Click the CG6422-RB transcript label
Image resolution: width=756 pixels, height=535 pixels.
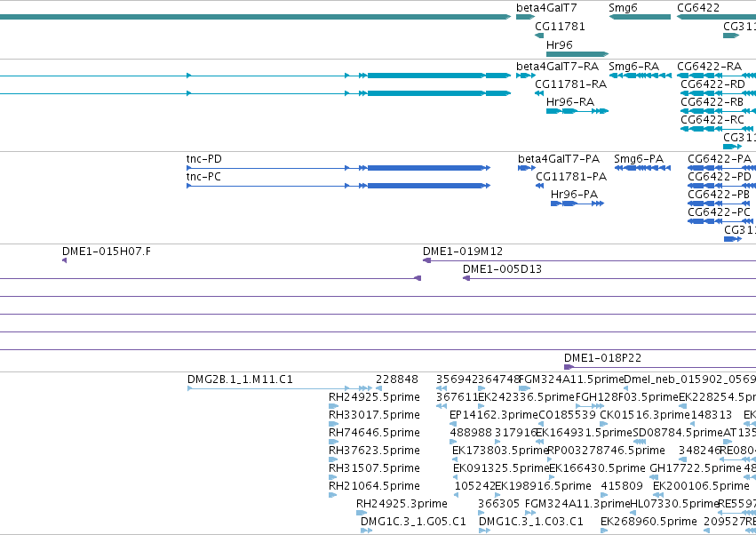click(x=712, y=102)
